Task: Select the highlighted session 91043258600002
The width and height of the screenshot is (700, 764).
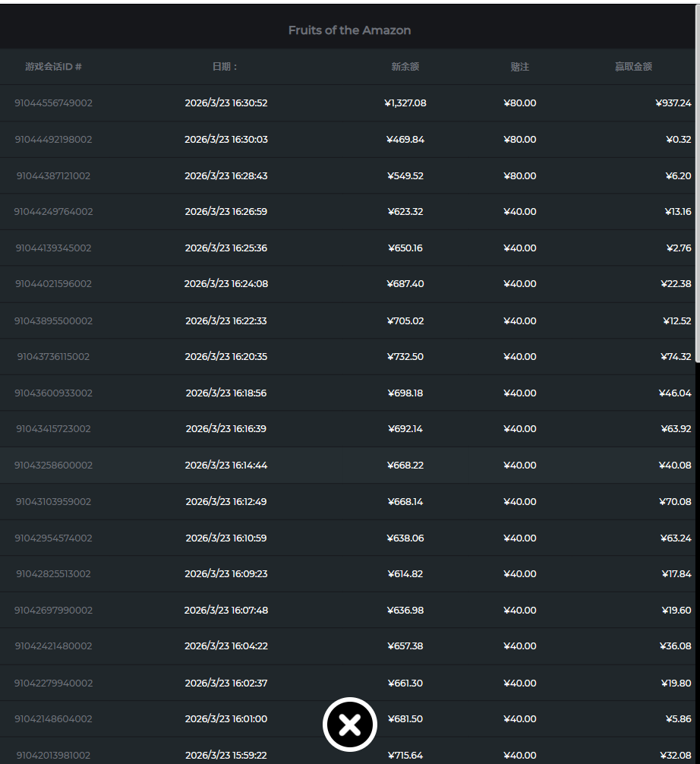Action: 53,466
